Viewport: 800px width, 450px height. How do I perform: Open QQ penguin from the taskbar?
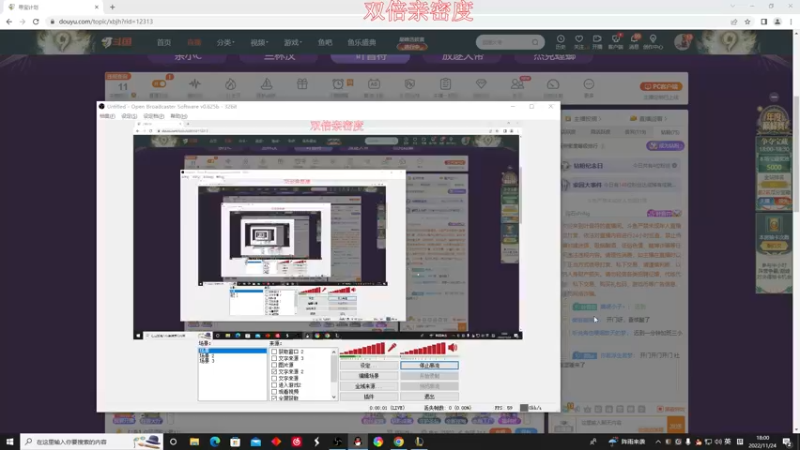pyautogui.click(x=358, y=441)
